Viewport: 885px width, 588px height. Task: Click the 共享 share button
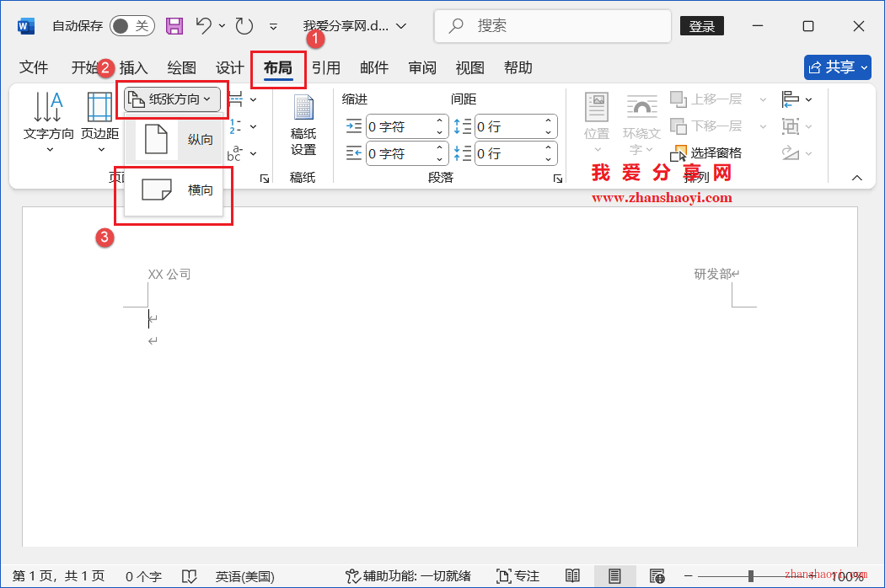pos(838,67)
